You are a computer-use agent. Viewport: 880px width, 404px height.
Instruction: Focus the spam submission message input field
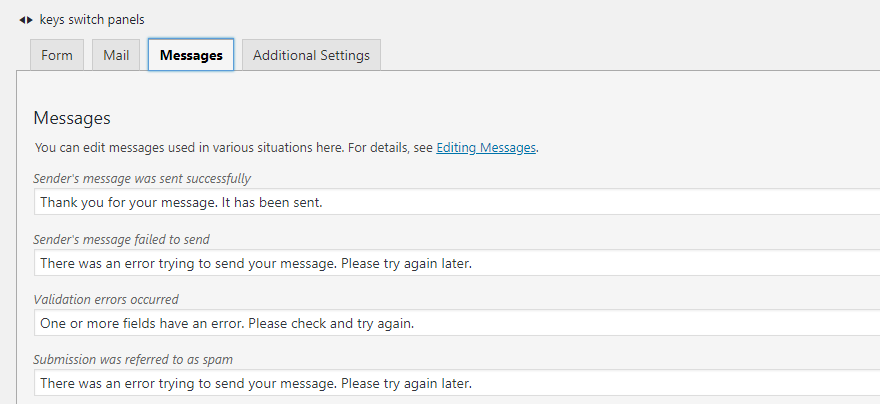coord(600,383)
